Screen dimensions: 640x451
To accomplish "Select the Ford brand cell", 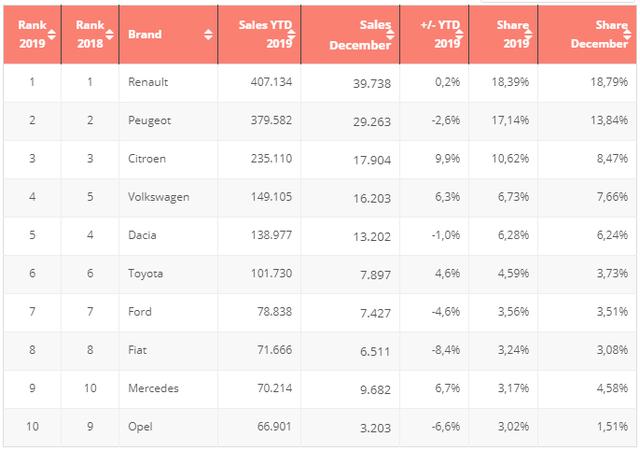I will pyautogui.click(x=141, y=311).
